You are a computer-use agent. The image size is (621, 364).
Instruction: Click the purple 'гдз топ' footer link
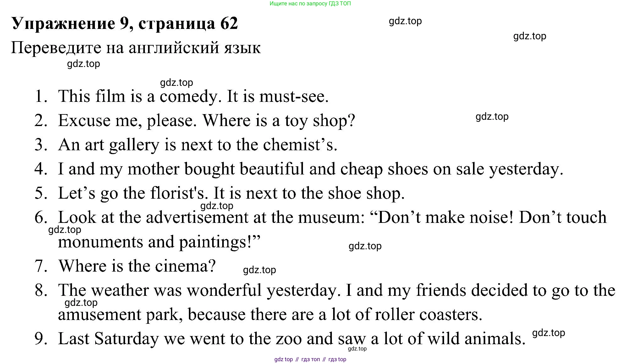(310, 359)
